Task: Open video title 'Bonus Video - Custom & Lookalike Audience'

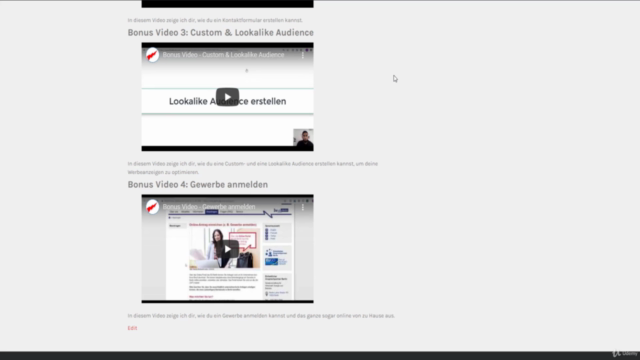Action: (x=223, y=55)
